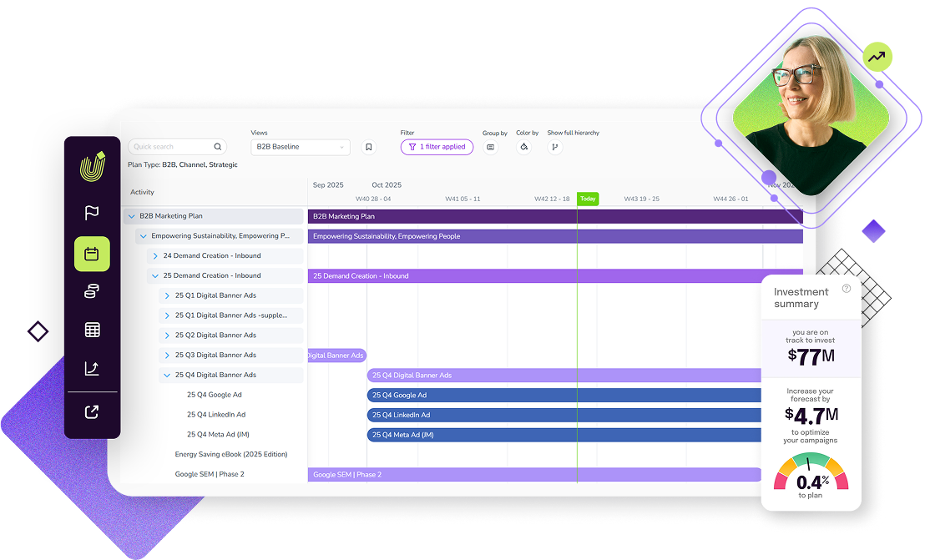Open the calendar view in sidebar

92,254
